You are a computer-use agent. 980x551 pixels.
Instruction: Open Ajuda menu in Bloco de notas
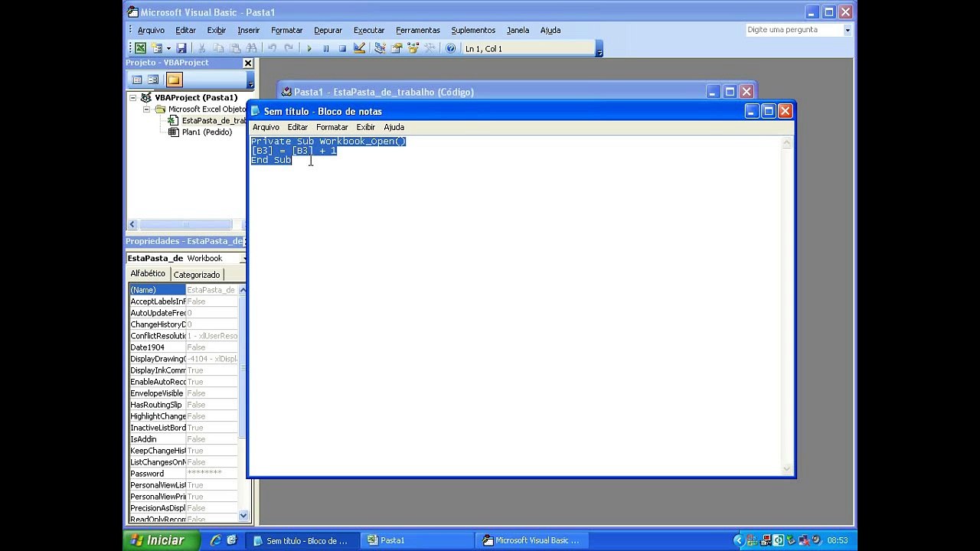(394, 127)
